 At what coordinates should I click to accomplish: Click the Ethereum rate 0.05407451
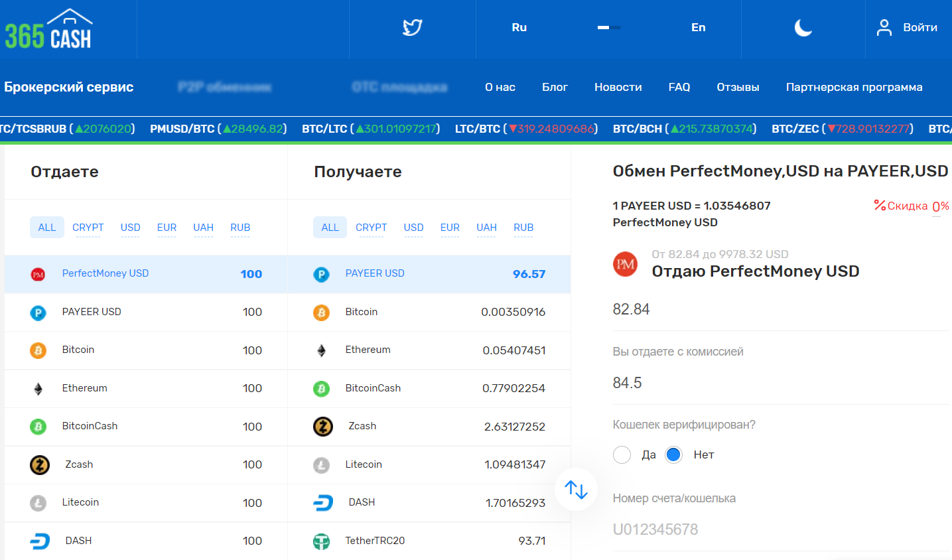514,350
